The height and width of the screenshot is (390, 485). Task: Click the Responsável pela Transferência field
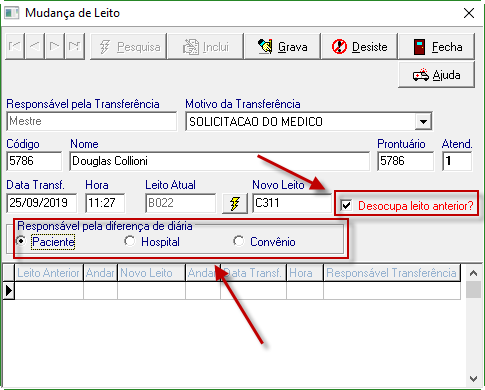click(92, 121)
